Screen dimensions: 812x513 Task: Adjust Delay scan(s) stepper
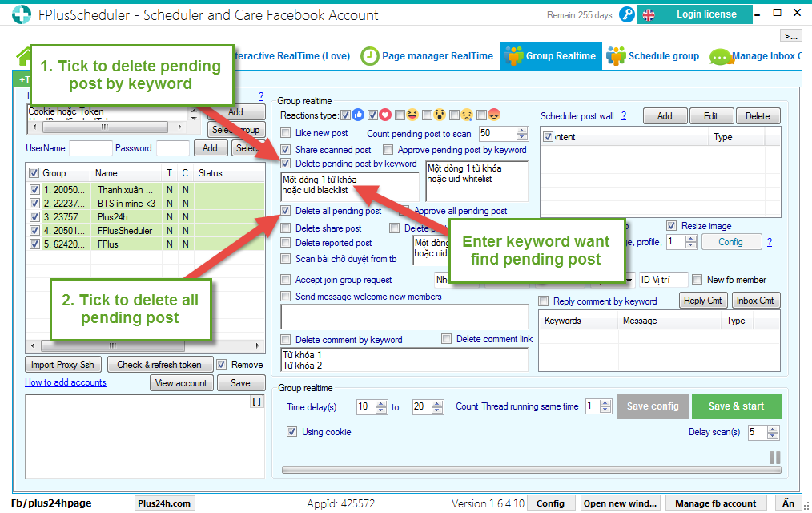tap(773, 433)
